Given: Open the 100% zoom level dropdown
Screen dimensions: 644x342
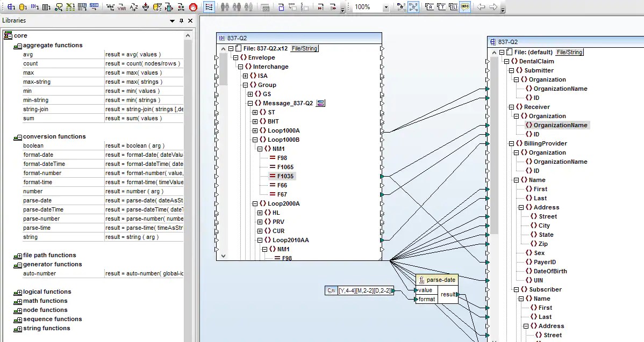Looking at the screenshot, I should (x=386, y=7).
